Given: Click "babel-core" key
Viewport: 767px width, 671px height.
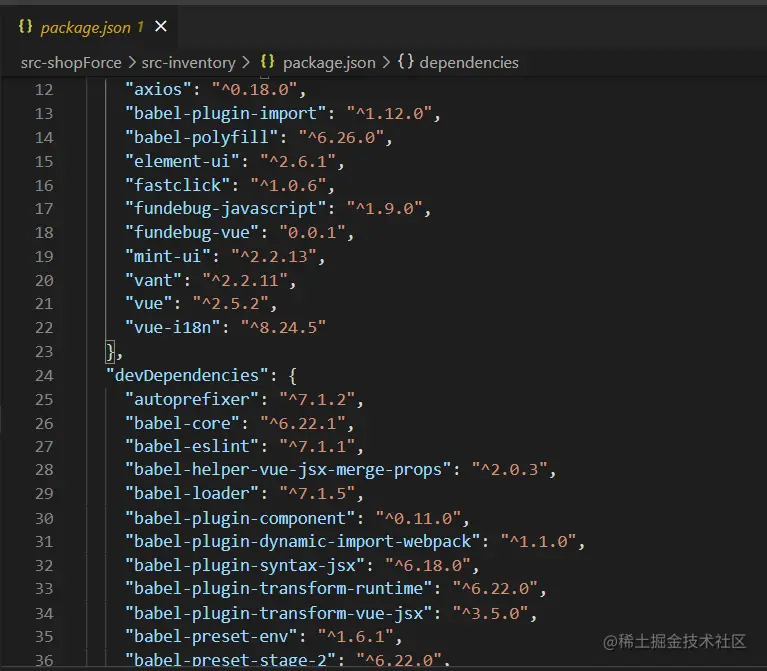Looking at the screenshot, I should point(182,424).
